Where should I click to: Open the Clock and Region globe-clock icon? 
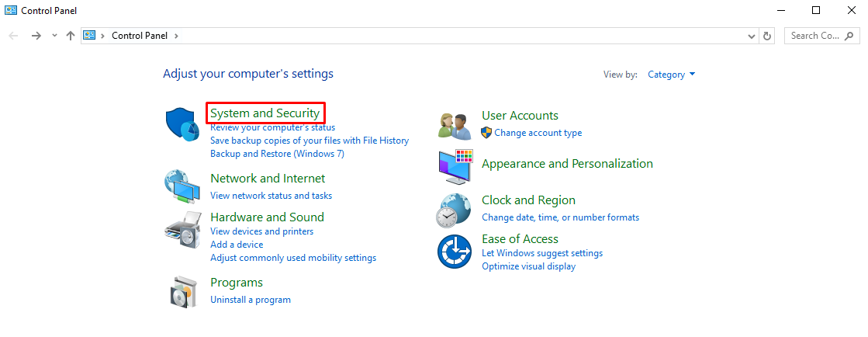click(454, 210)
